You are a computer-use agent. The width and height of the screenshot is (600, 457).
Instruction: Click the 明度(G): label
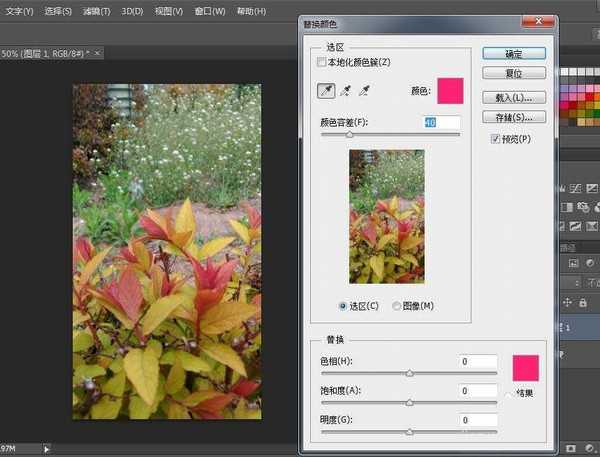point(336,419)
